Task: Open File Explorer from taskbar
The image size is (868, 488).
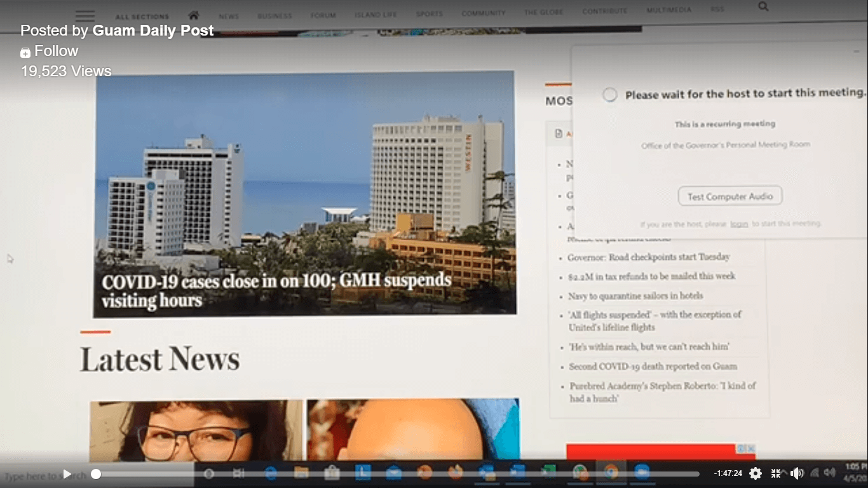Action: tap(301, 473)
